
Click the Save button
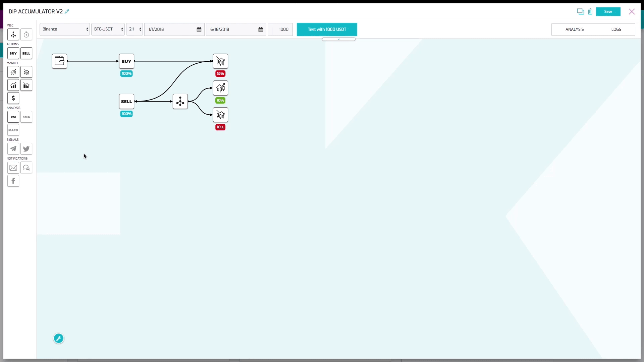(608, 11)
